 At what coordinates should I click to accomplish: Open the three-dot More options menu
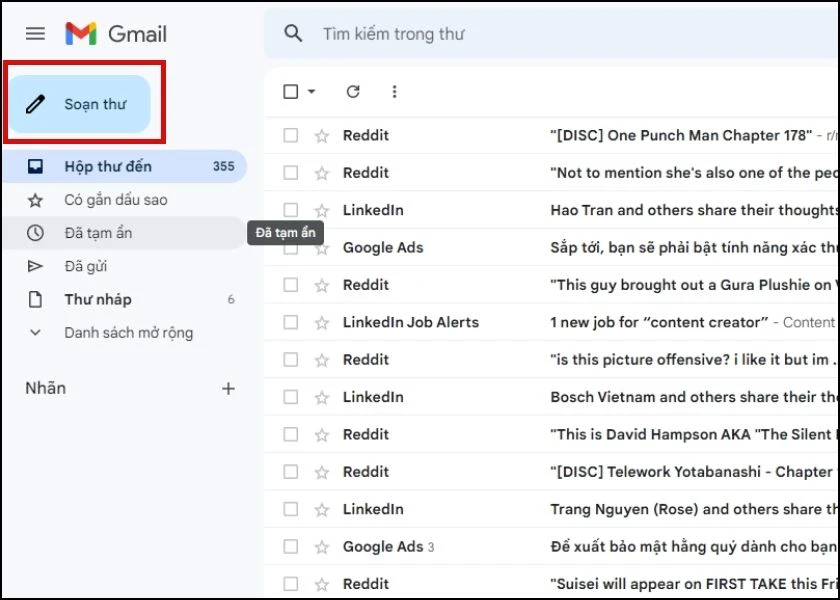pyautogui.click(x=394, y=92)
